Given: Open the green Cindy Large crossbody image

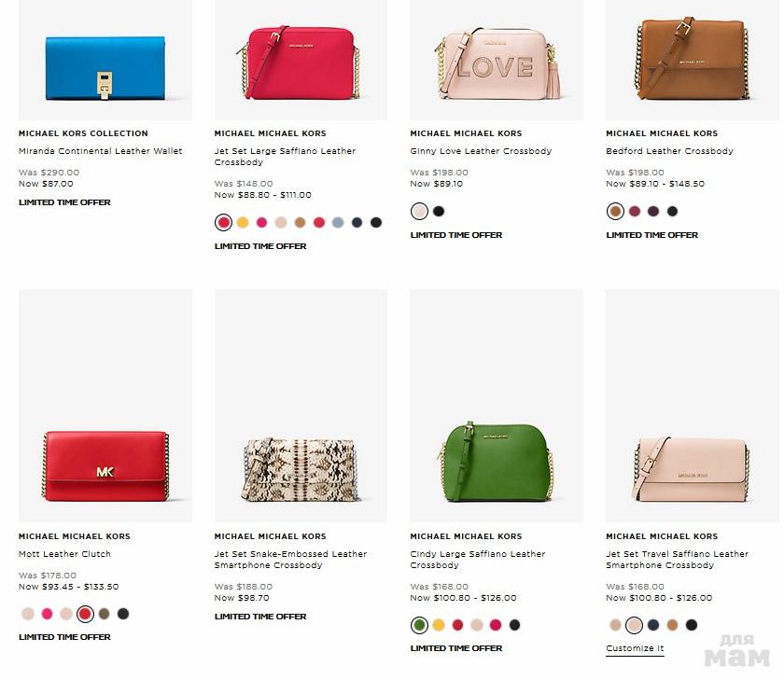Looking at the screenshot, I should (497, 405).
